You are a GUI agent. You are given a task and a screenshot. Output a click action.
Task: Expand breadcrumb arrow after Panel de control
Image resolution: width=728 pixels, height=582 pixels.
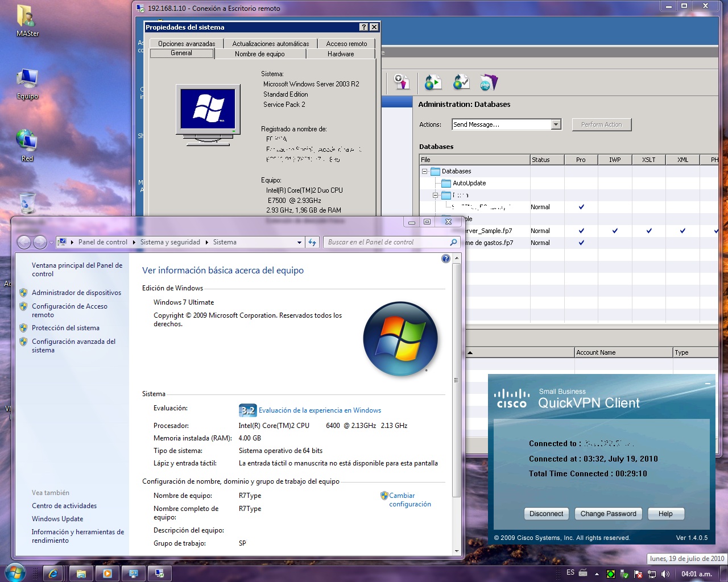(134, 242)
